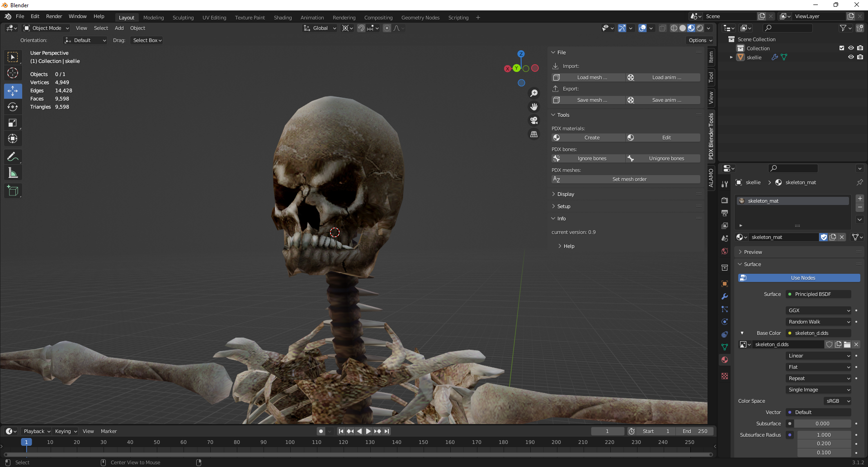Uncheck the Collection exclude checkbox

[x=841, y=48]
